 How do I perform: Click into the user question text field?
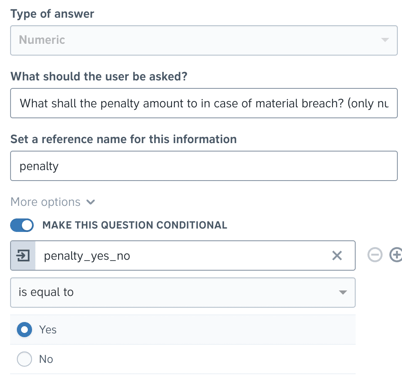[x=204, y=103]
